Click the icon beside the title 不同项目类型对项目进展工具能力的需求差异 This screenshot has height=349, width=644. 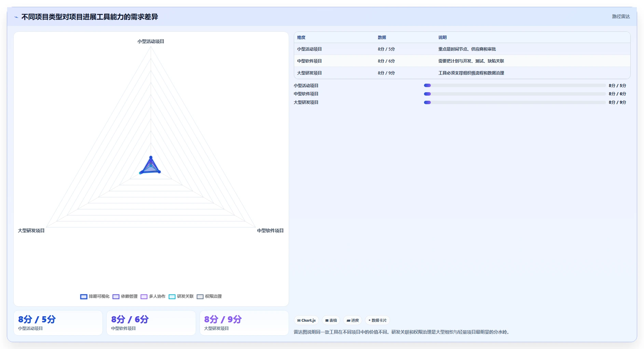pyautogui.click(x=16, y=17)
